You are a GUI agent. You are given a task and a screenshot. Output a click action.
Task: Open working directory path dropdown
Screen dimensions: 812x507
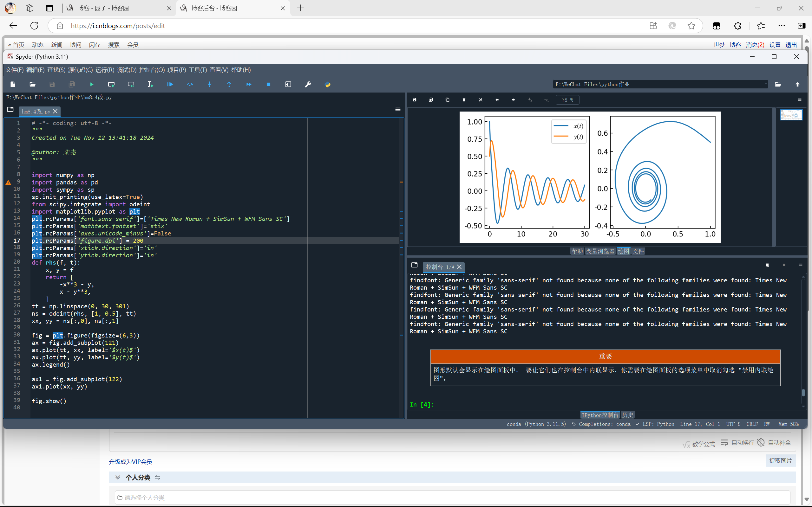click(x=766, y=85)
